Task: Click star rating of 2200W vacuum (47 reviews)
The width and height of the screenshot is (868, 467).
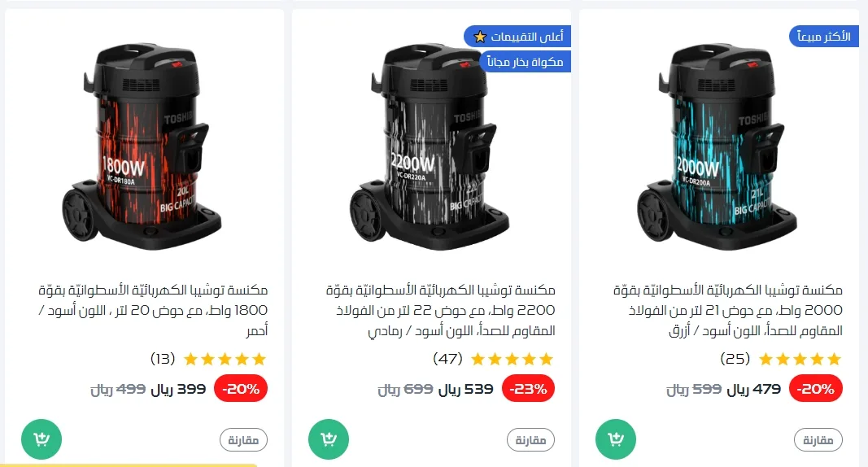Action: tap(512, 359)
